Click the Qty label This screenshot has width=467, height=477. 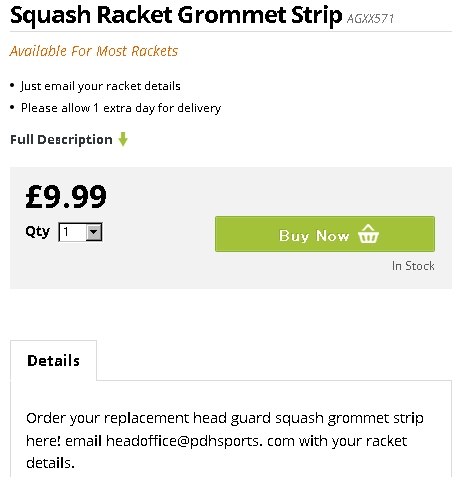(x=37, y=231)
